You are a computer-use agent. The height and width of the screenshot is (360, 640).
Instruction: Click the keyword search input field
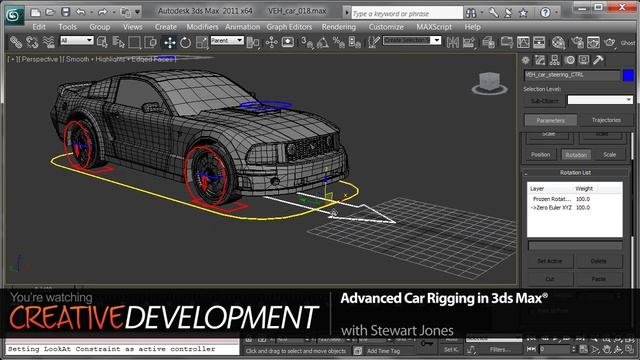point(407,13)
